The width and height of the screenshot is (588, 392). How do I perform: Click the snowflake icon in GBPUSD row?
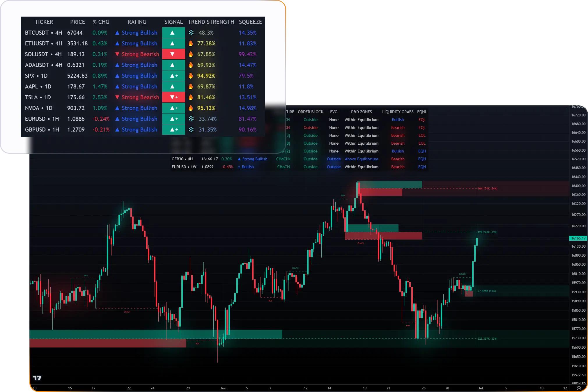coord(191,130)
